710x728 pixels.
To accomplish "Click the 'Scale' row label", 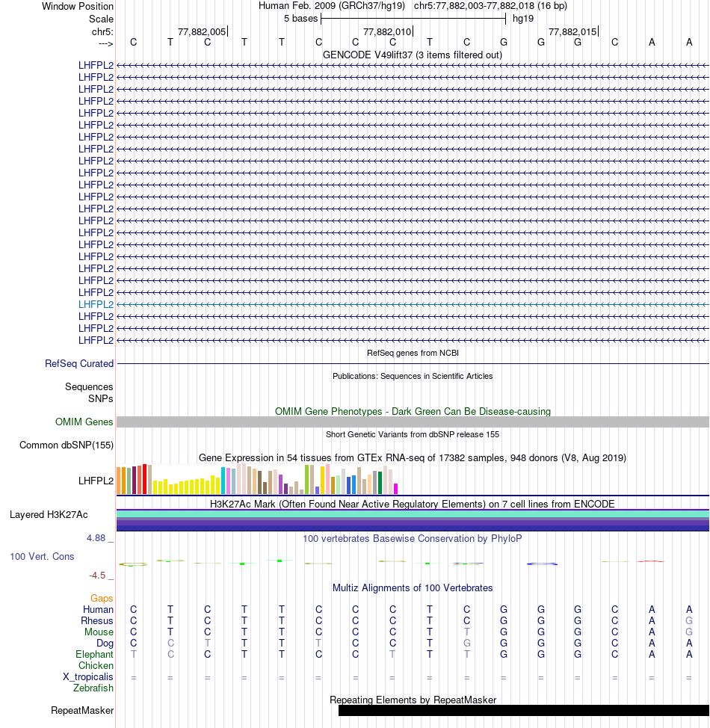I will [x=101, y=19].
